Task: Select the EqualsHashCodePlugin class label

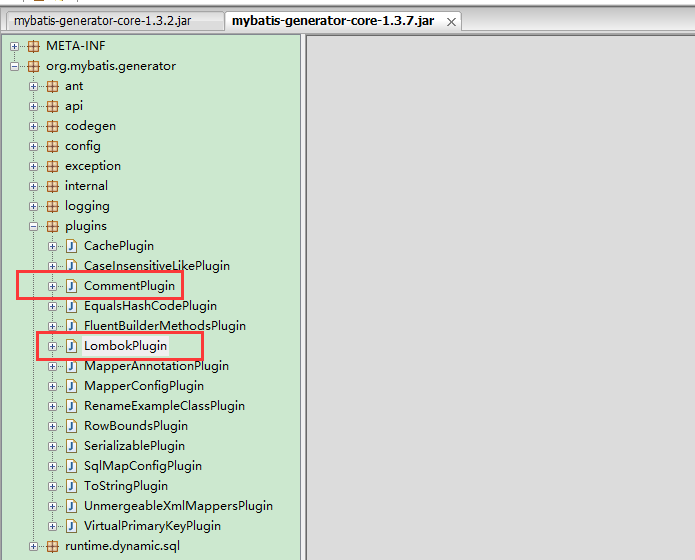Action: (x=150, y=306)
